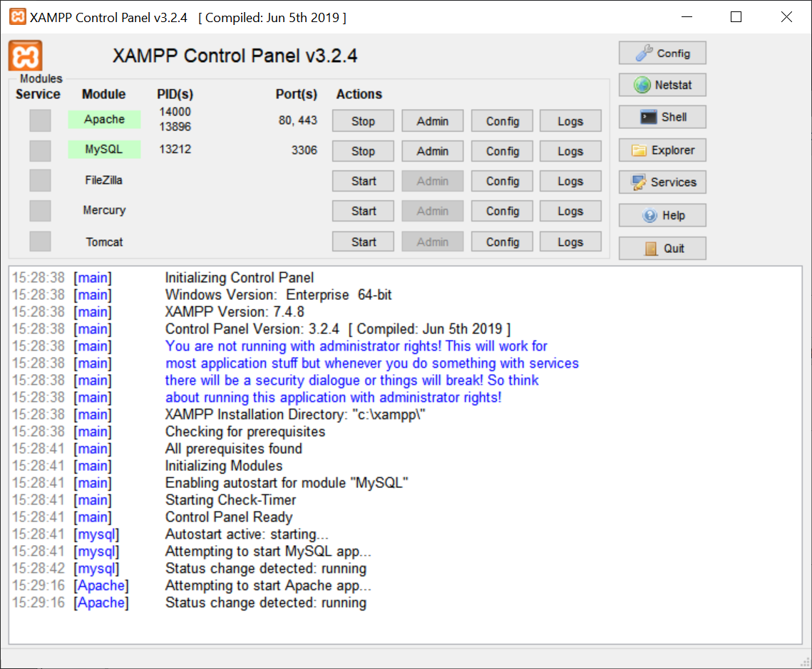812x669 pixels.
Task: Open Tomcat Logs list
Action: point(570,242)
